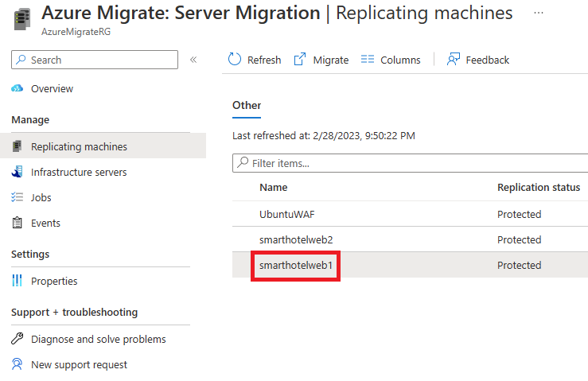Open the Properties bars icon
This screenshot has height=381, width=588.
coord(17,281)
